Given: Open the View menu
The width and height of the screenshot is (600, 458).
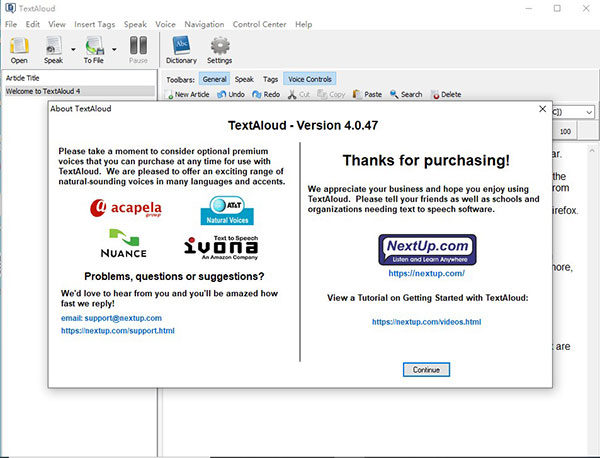Looking at the screenshot, I should (57, 24).
